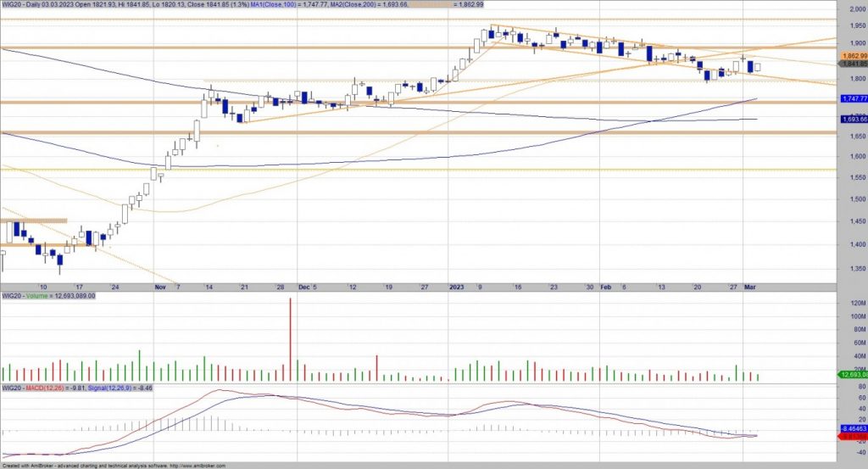Image resolution: width=868 pixels, height=469 pixels.
Task: Select the 2023 marker on date axis
Action: click(456, 288)
